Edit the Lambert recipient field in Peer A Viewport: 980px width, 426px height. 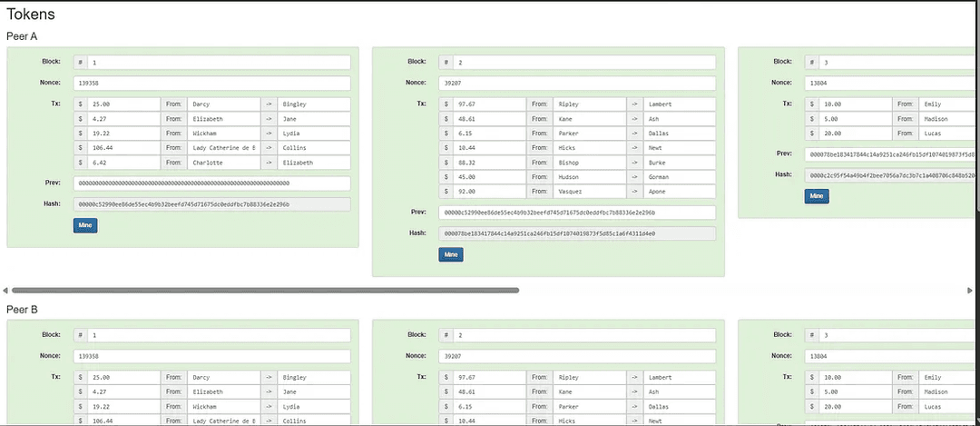click(680, 104)
